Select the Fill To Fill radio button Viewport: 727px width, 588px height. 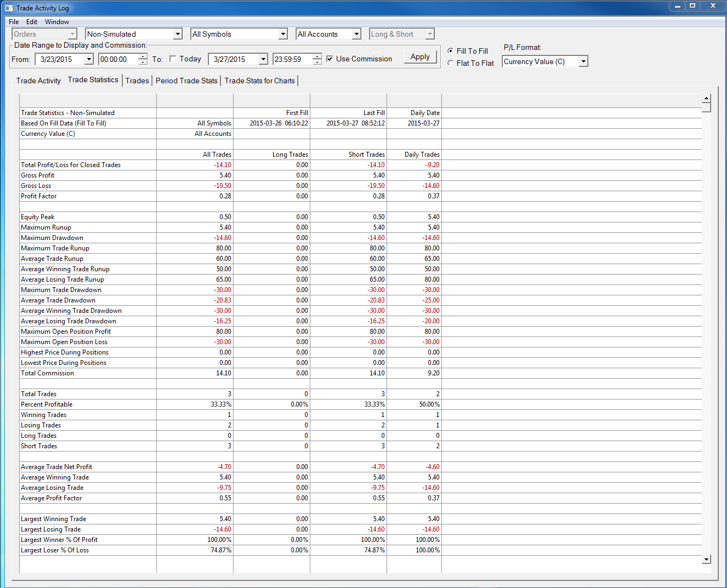[x=451, y=51]
